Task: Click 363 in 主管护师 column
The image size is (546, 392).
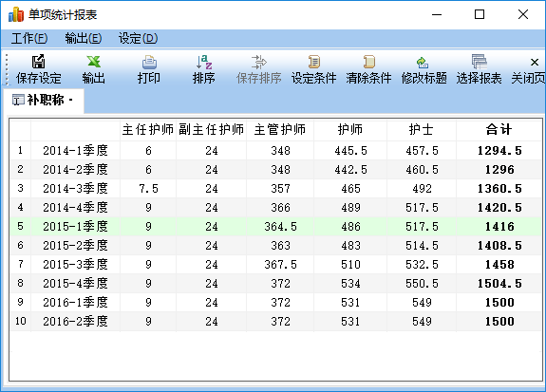Action: pyautogui.click(x=280, y=246)
